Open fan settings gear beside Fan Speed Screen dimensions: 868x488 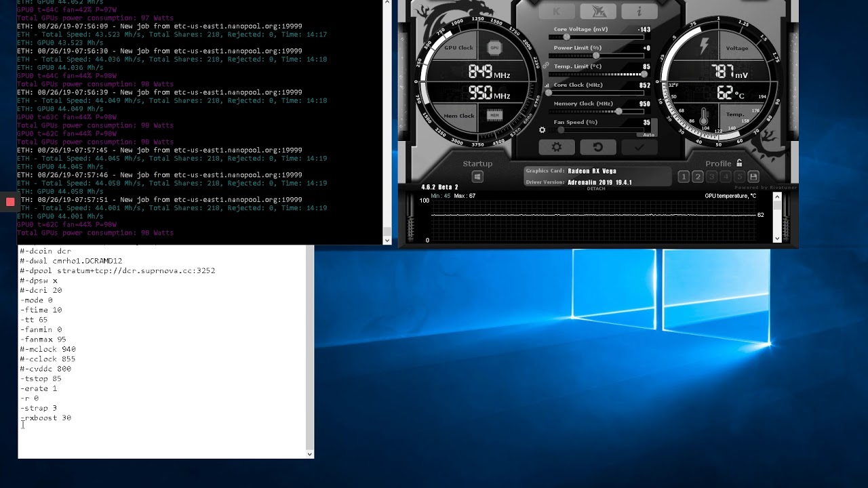point(542,130)
